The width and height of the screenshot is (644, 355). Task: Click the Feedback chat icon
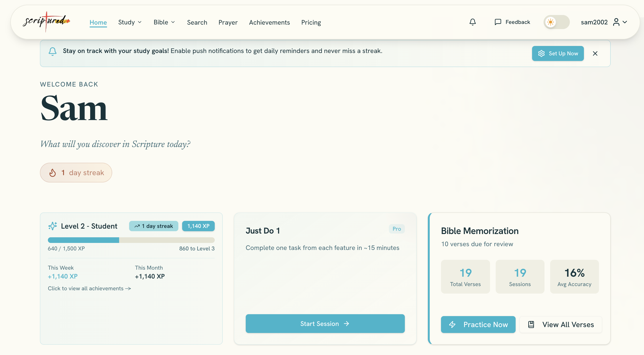pyautogui.click(x=498, y=22)
